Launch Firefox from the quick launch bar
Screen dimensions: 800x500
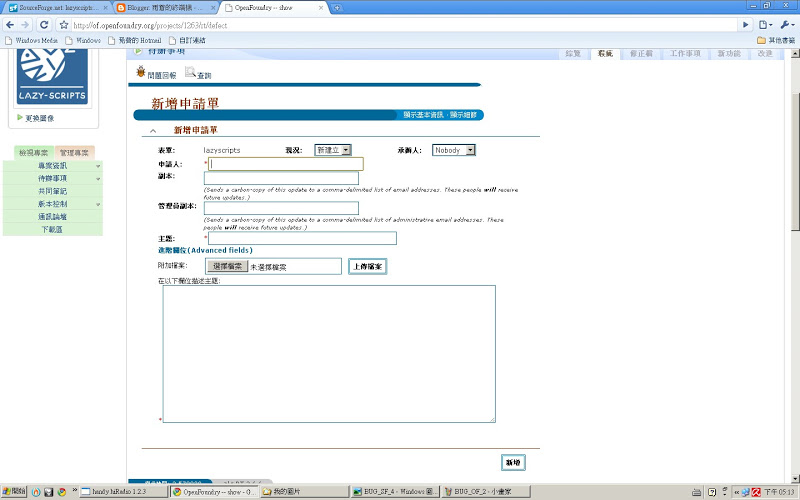(x=36, y=492)
